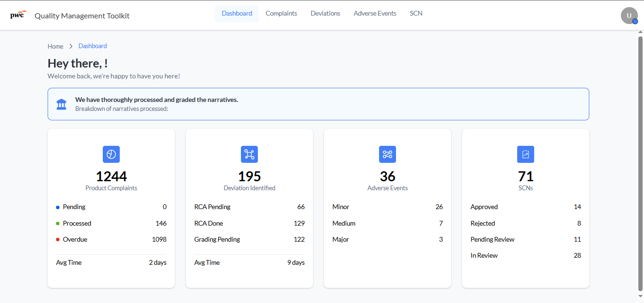Click the Pending row in Product Complaints
The image size is (644, 303).
[x=111, y=207]
